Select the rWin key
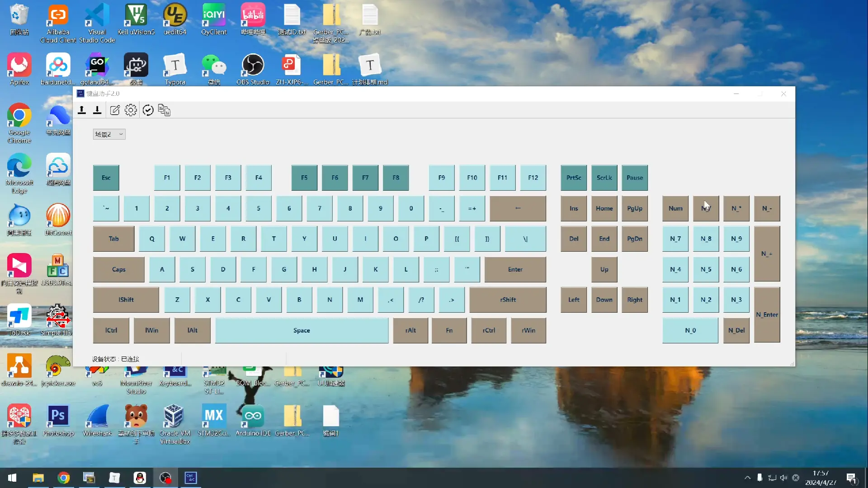This screenshot has width=868, height=488. coord(528,330)
